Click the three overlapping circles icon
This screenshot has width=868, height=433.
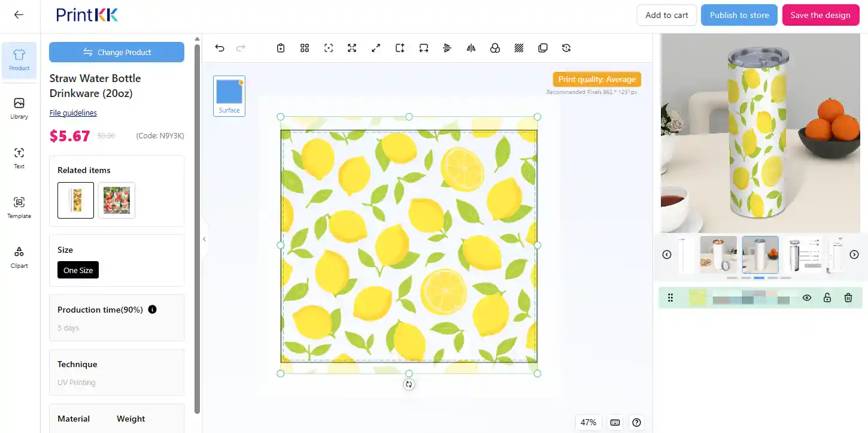click(x=495, y=49)
